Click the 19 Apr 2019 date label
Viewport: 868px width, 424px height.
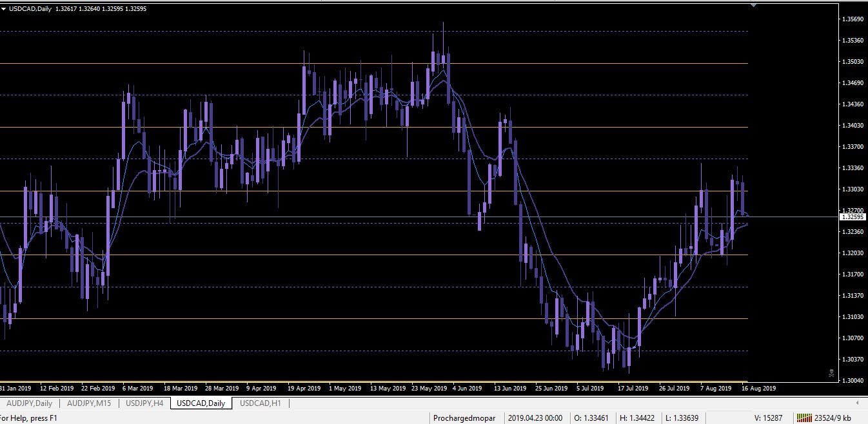[x=304, y=389]
